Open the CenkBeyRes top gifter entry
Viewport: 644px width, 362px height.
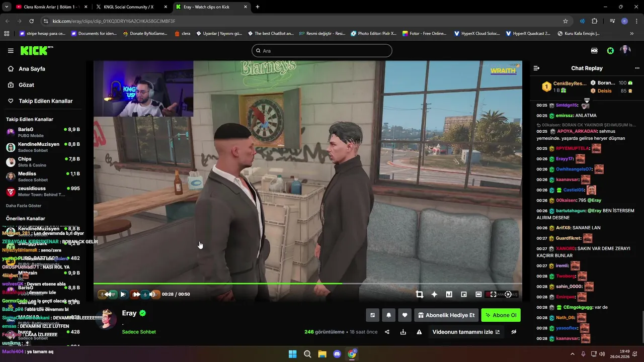(563, 86)
